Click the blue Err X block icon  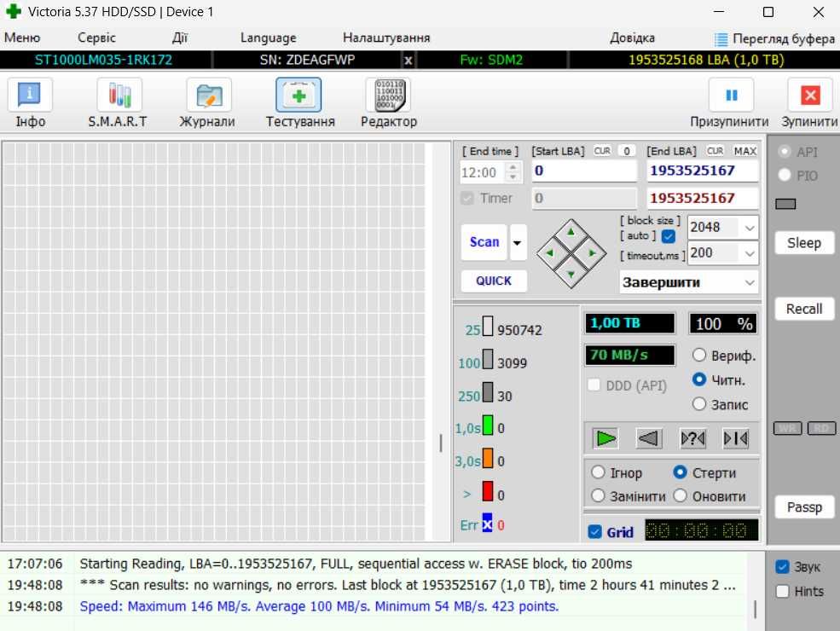pyautogui.click(x=487, y=524)
